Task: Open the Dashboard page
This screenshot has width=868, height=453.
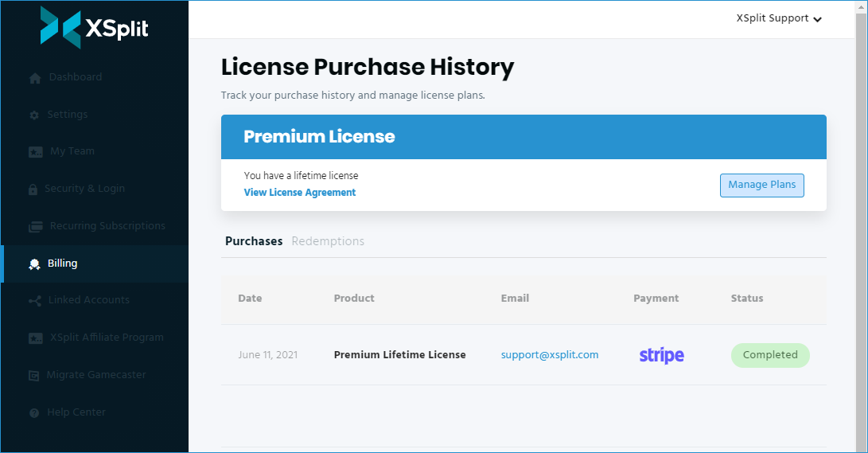Action: pyautogui.click(x=76, y=77)
